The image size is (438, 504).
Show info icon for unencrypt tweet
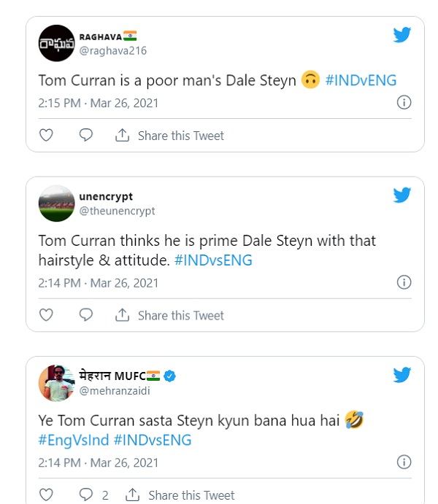pyautogui.click(x=404, y=282)
